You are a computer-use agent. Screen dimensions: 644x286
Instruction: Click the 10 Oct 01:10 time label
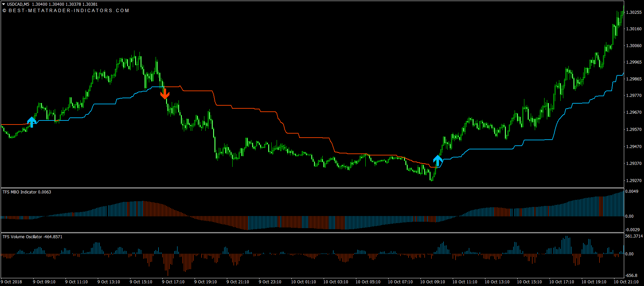(303, 282)
